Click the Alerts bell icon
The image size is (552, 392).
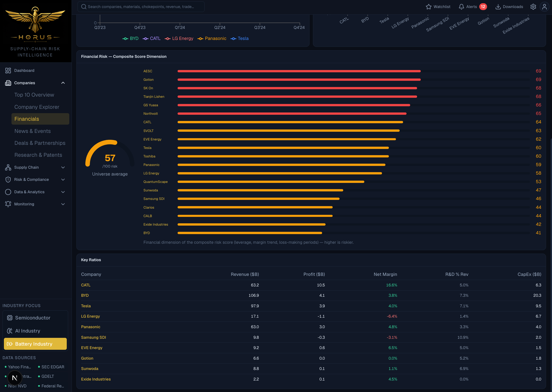(x=461, y=7)
